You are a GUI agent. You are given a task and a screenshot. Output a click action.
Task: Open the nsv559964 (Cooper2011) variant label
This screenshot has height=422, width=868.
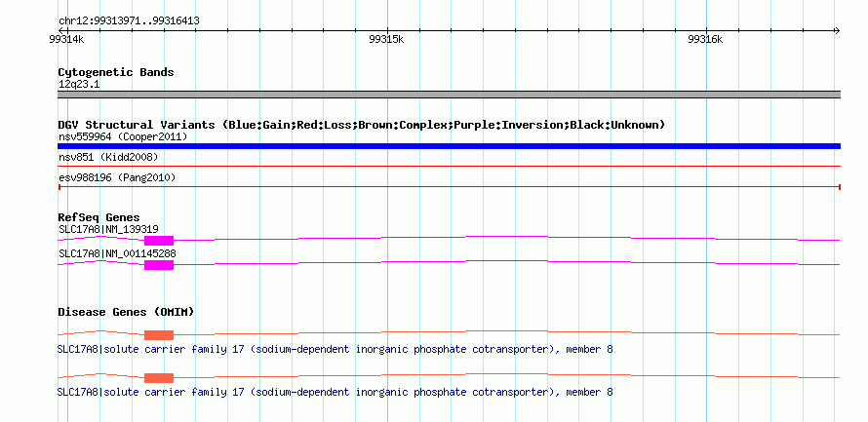123,136
